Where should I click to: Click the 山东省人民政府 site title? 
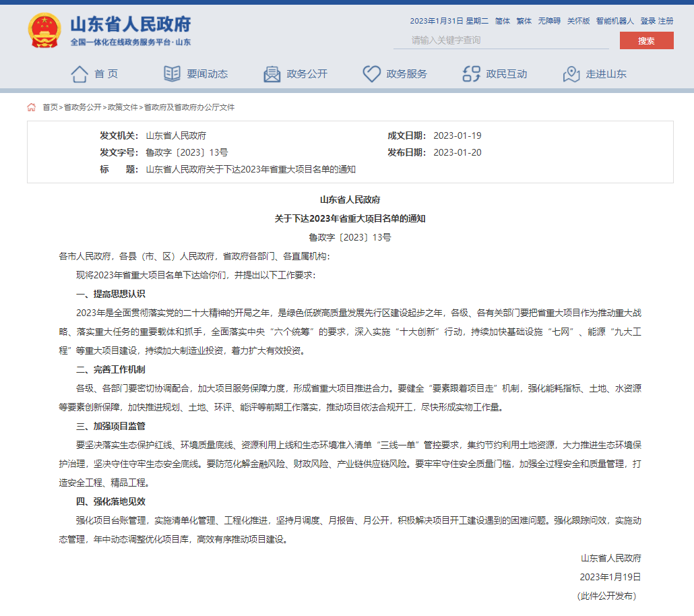[x=131, y=24]
